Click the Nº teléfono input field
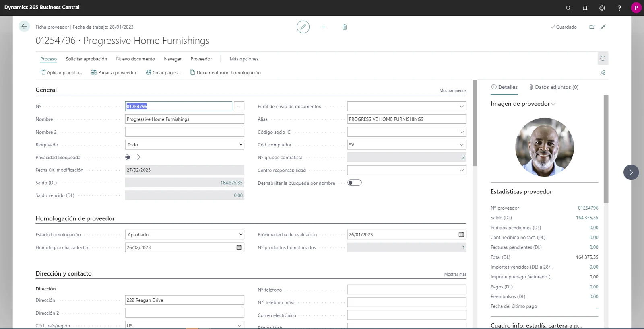The width and height of the screenshot is (644, 329). pyautogui.click(x=407, y=290)
